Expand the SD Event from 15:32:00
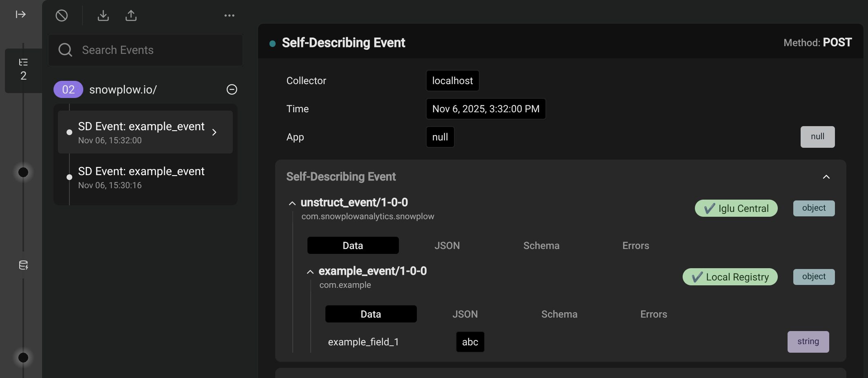This screenshot has height=378, width=868. pyautogui.click(x=214, y=132)
